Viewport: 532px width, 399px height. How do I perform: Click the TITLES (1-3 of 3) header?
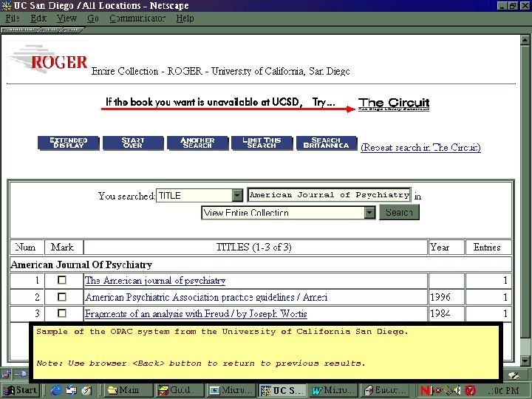coord(255,247)
